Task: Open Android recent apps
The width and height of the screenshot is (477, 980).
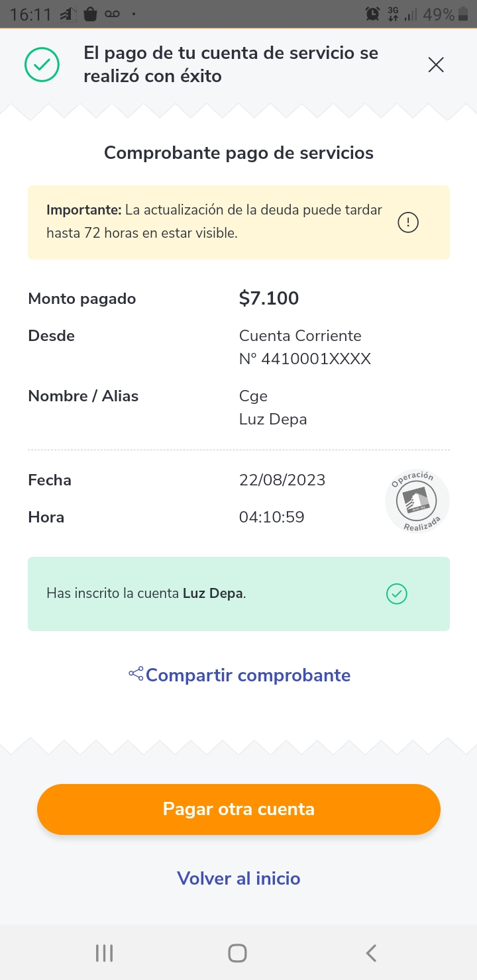Action: (x=105, y=953)
